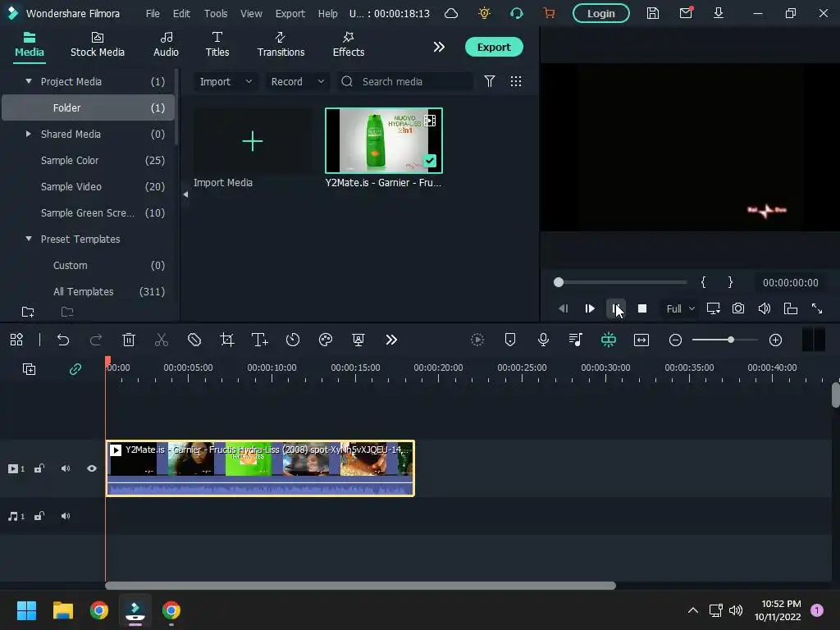
Task: Open the audio mixer icon
Action: click(576, 340)
